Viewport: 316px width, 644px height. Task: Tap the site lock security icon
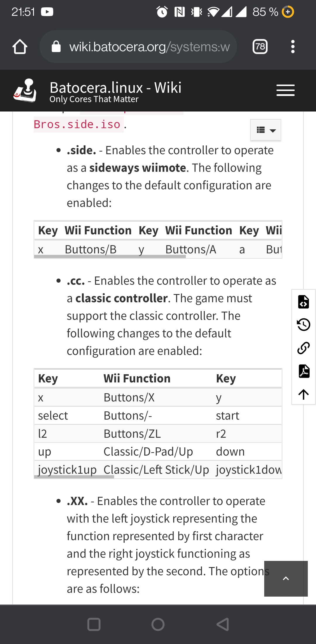[x=56, y=47]
